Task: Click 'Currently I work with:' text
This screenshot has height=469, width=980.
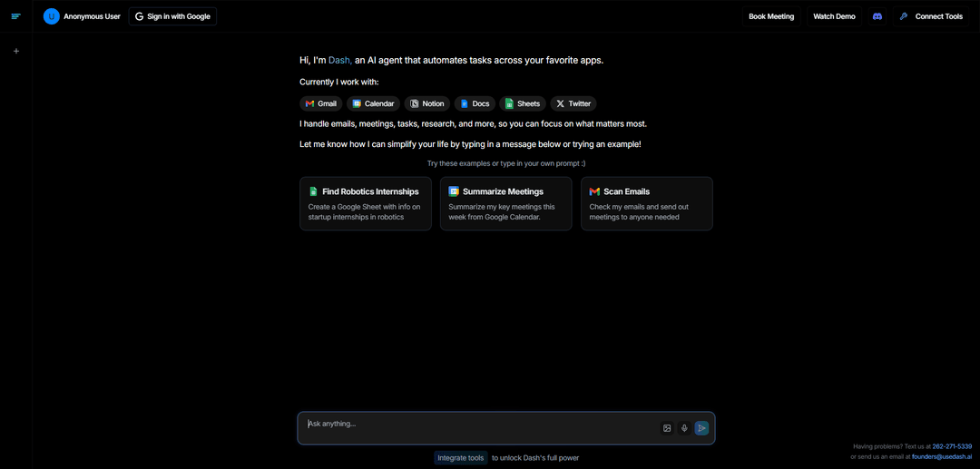Action: pos(339,82)
